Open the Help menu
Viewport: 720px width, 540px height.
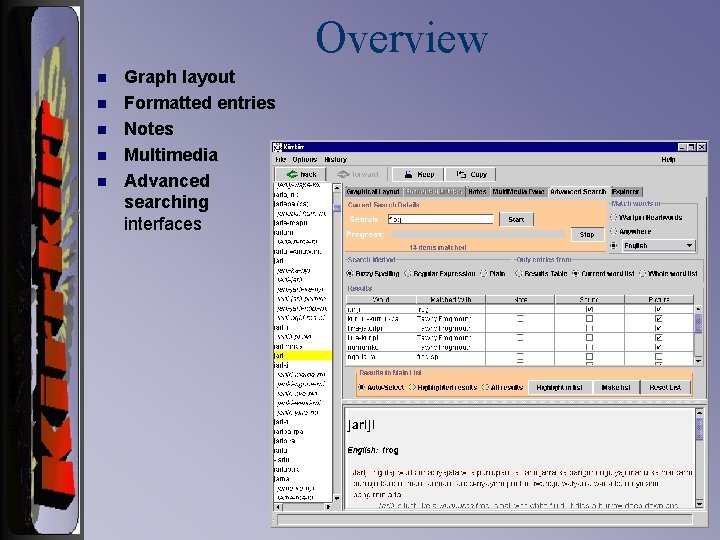click(x=668, y=159)
